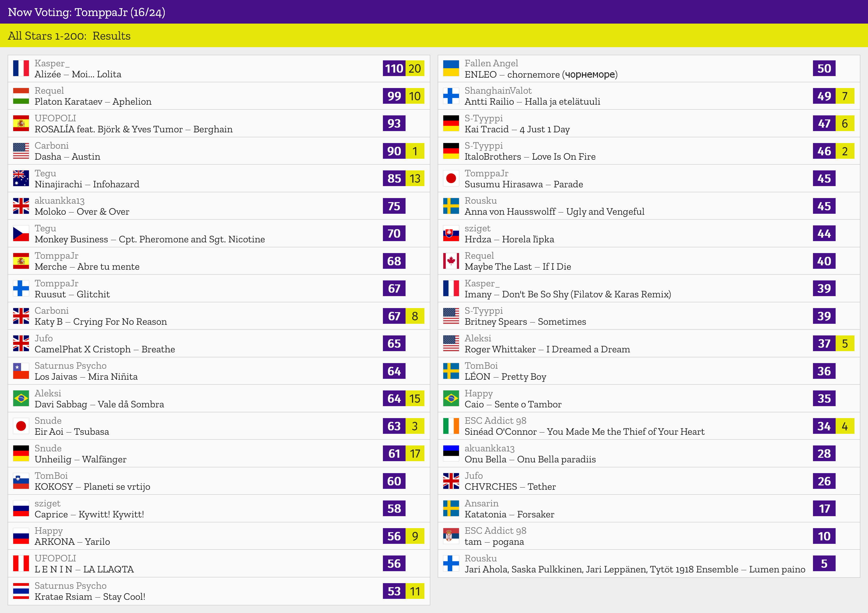The height and width of the screenshot is (613, 868).
Task: Select "Katy B – Crying For No Reason"
Action: (x=101, y=322)
